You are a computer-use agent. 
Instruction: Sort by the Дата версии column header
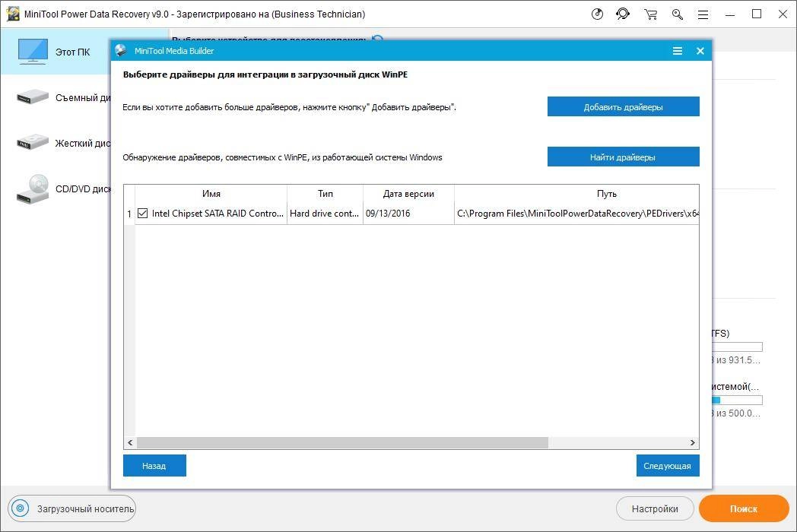coord(408,194)
